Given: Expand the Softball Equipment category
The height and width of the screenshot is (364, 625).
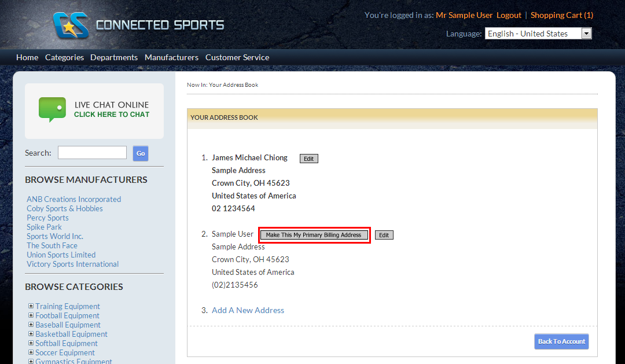Looking at the screenshot, I should tap(31, 343).
